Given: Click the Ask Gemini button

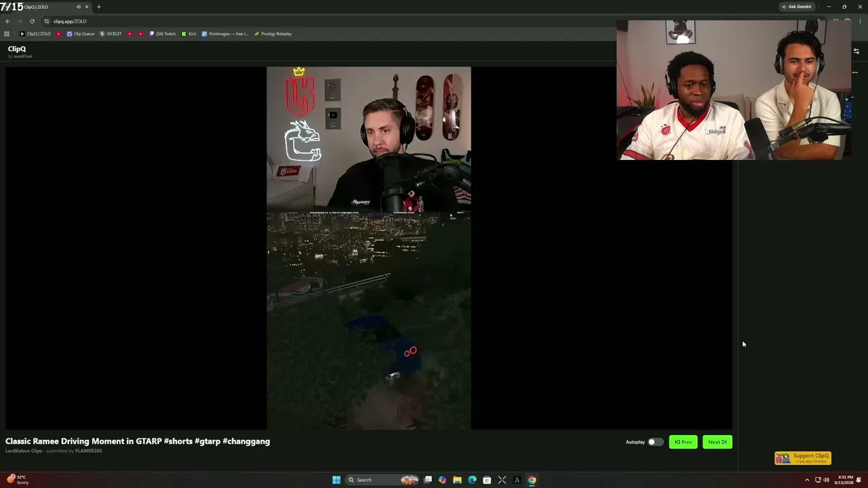Looking at the screenshot, I should [796, 7].
